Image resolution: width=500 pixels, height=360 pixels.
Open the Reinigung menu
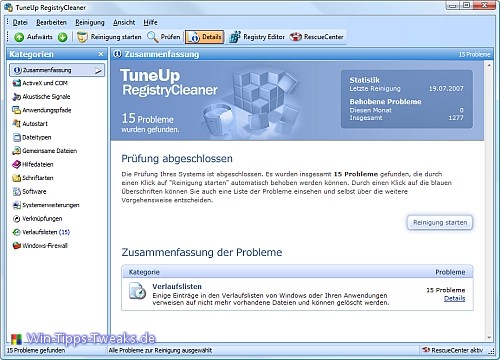pos(90,22)
